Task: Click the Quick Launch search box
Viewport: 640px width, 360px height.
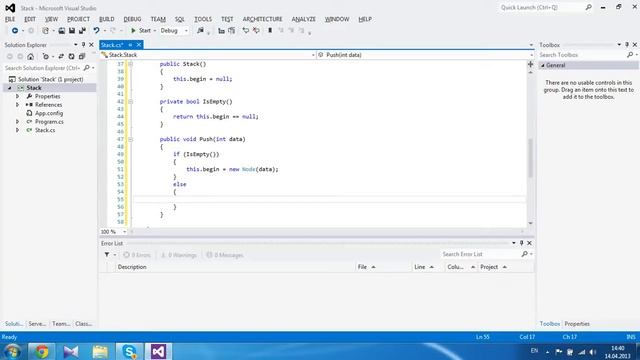Action: click(x=542, y=7)
